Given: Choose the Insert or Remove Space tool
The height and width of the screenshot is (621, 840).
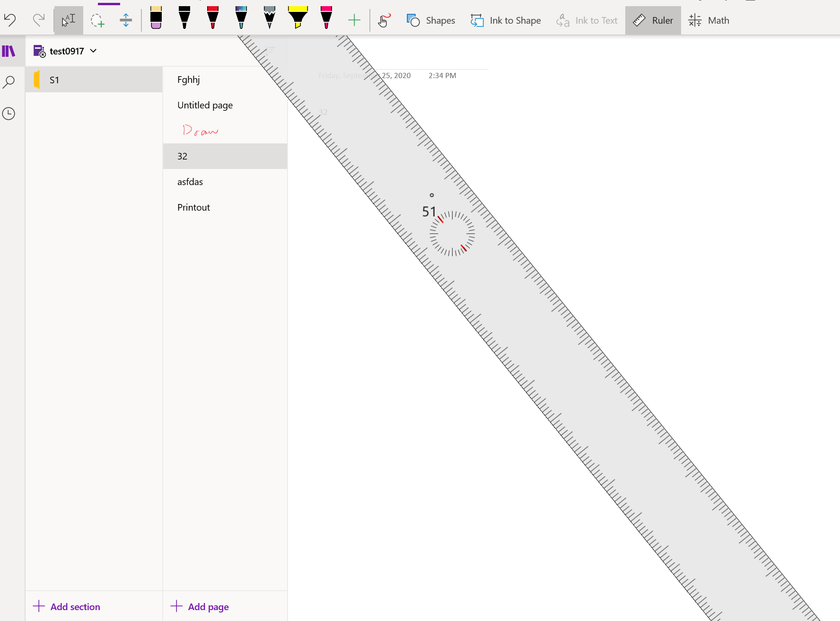Looking at the screenshot, I should tap(126, 20).
